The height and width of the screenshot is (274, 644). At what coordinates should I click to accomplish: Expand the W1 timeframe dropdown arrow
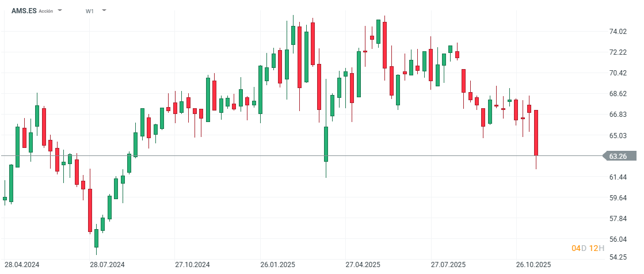(104, 10)
